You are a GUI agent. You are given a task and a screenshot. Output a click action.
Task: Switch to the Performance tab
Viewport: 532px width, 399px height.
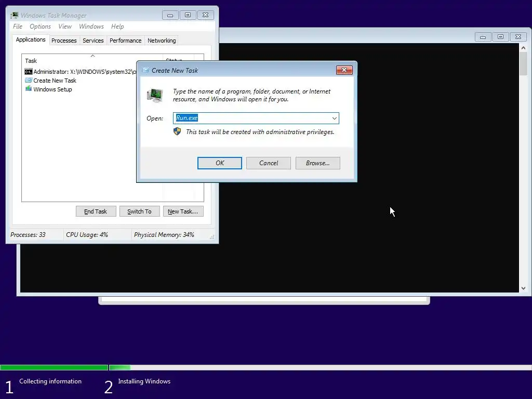[x=126, y=41]
